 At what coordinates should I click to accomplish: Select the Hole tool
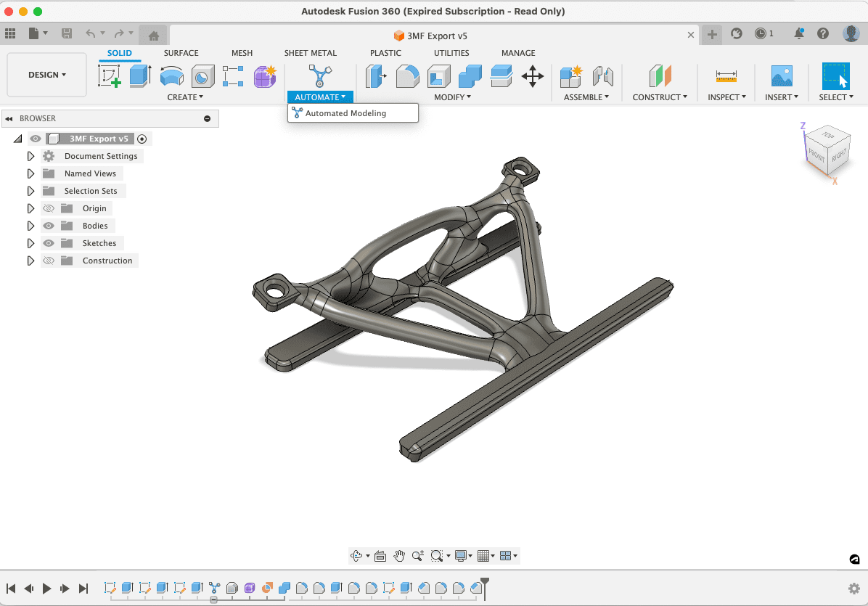202,75
